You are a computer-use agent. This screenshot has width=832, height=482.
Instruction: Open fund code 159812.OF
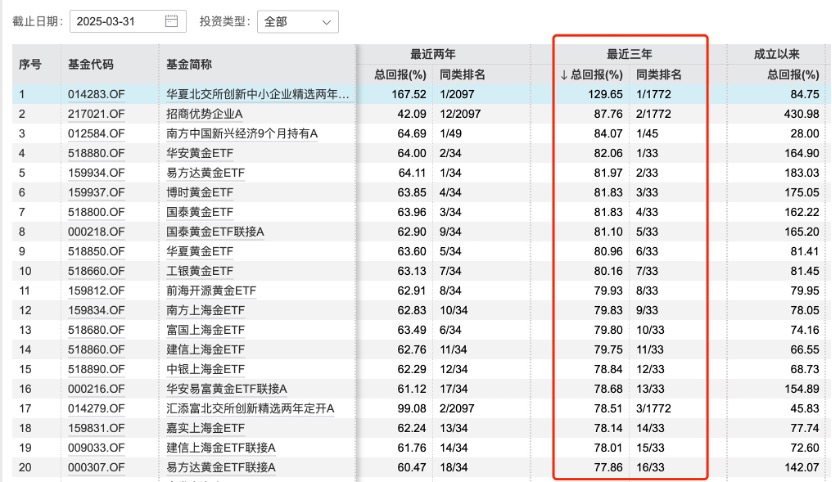[96, 291]
